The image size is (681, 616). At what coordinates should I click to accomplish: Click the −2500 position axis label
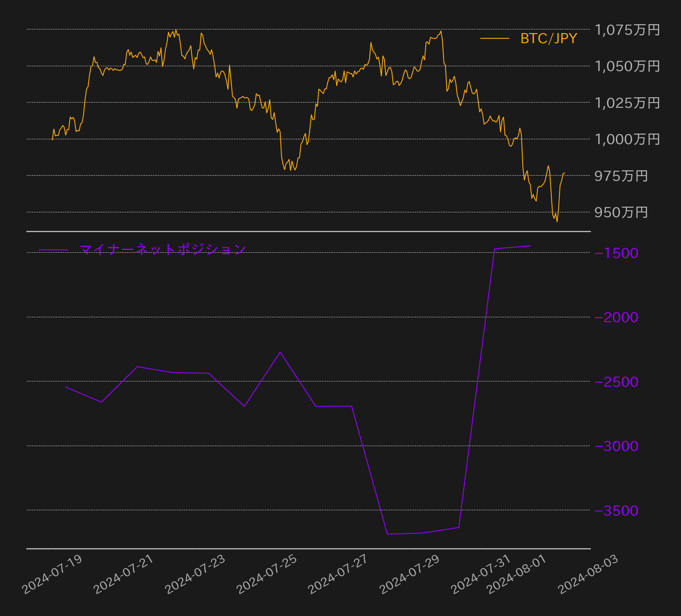(616, 382)
